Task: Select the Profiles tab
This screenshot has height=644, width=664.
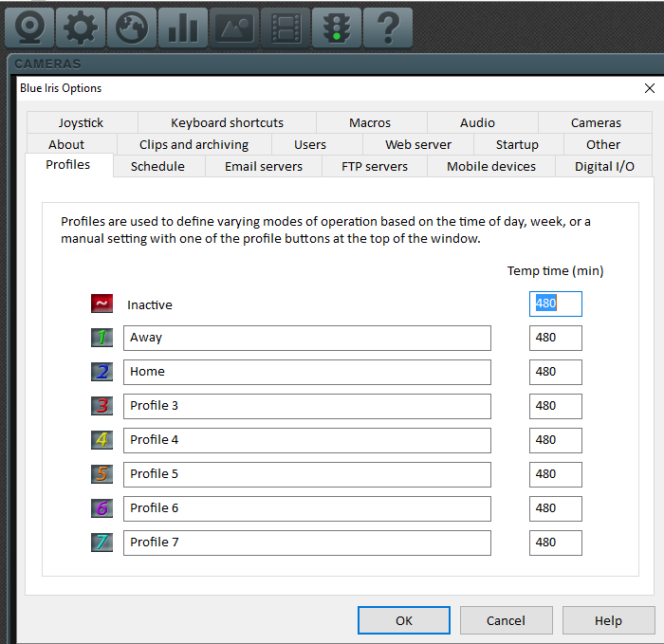Action: point(67,165)
